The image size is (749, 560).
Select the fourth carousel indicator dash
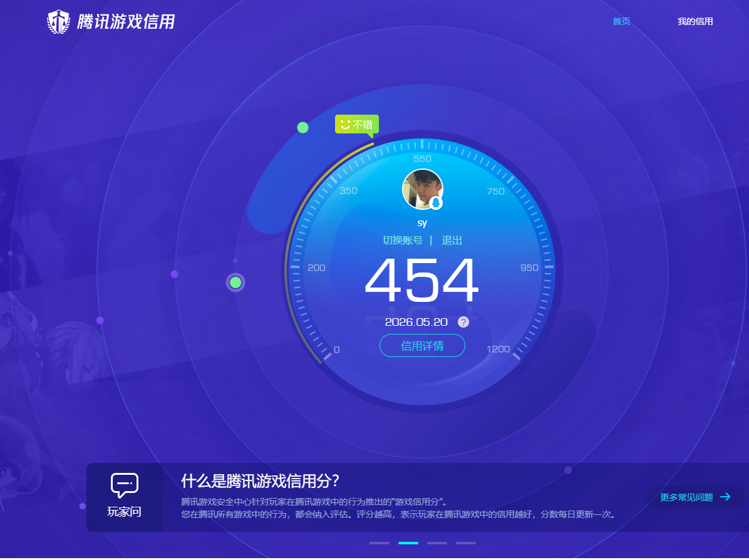465,543
